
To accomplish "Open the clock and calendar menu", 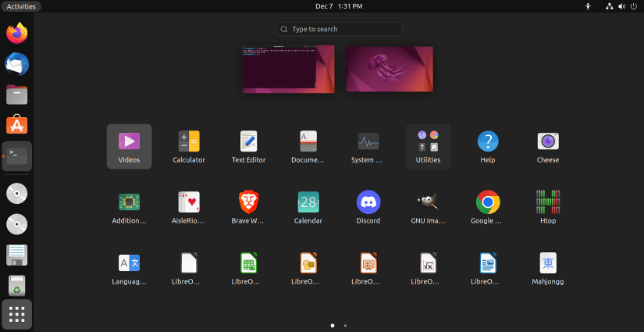I will [x=339, y=6].
